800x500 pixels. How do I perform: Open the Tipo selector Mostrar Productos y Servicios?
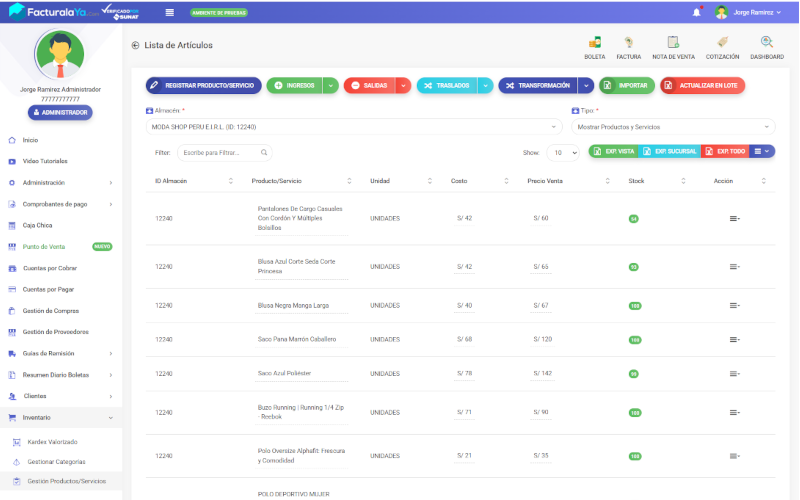(673, 127)
